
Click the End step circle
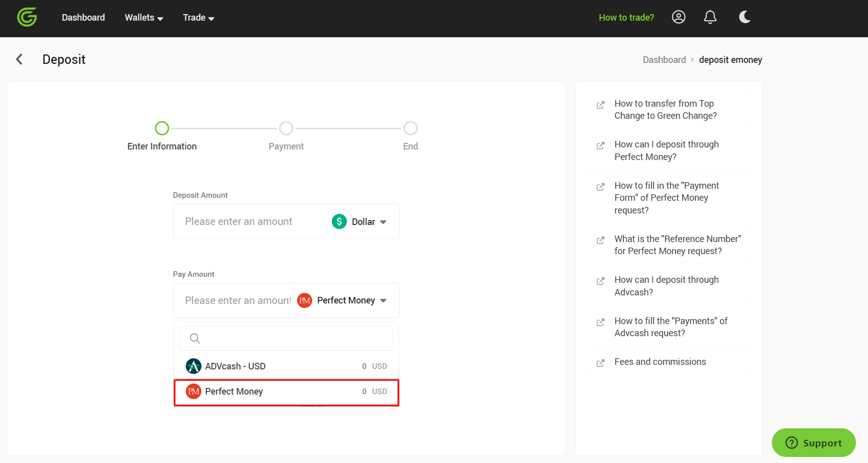pos(410,128)
